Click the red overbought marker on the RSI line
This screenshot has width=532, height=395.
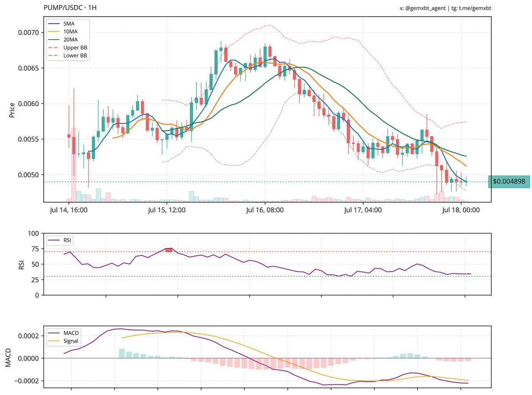pyautogui.click(x=168, y=250)
